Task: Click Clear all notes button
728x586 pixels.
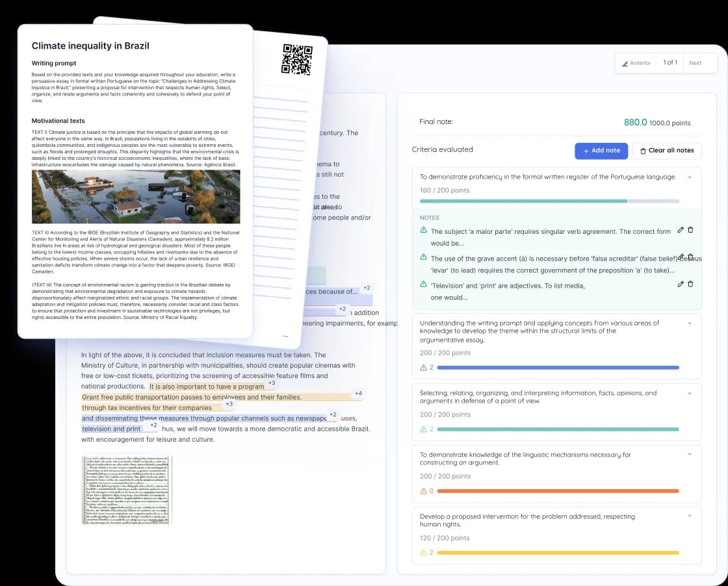Action: (x=667, y=151)
